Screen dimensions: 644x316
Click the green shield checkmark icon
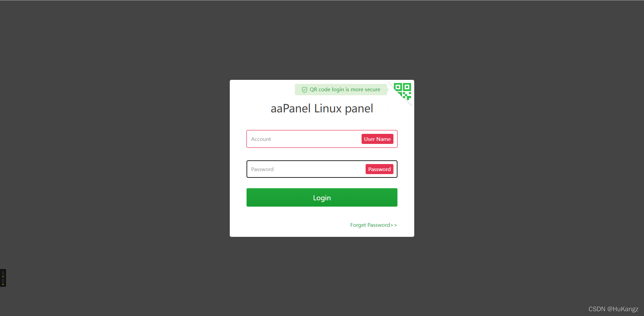[x=305, y=90]
